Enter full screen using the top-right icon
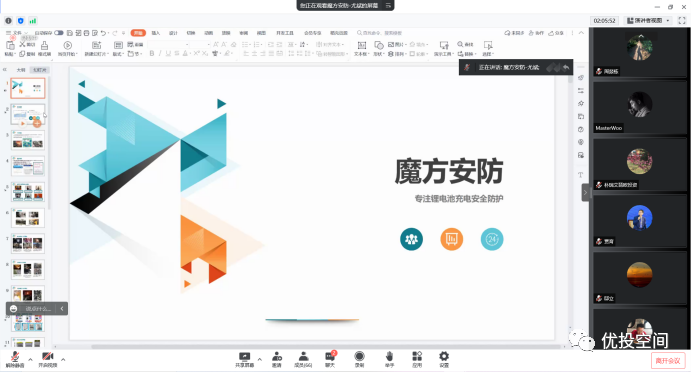Viewport: 692px width, 372px height. coord(682,21)
